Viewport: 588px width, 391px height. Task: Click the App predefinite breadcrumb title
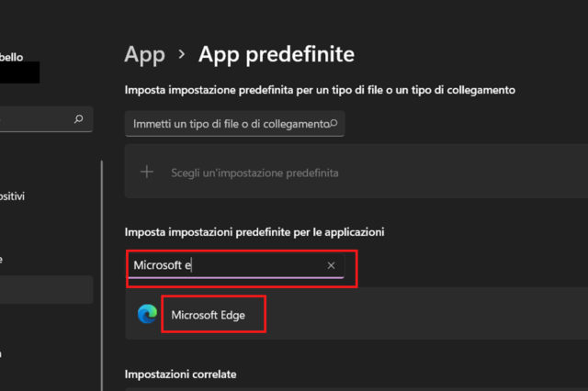pos(276,54)
